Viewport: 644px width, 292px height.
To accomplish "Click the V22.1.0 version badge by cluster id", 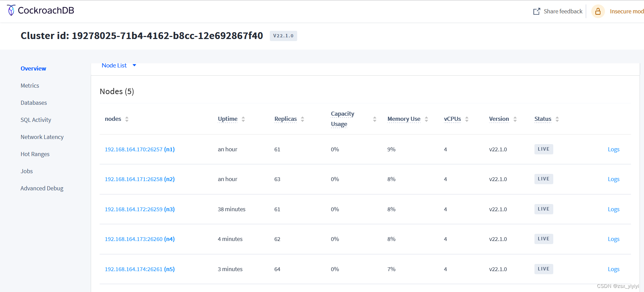I will 283,36.
